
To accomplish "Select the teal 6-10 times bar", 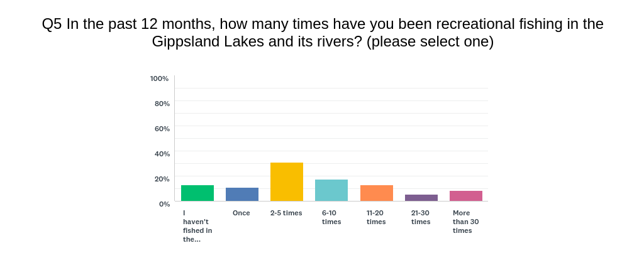I will point(331,190).
